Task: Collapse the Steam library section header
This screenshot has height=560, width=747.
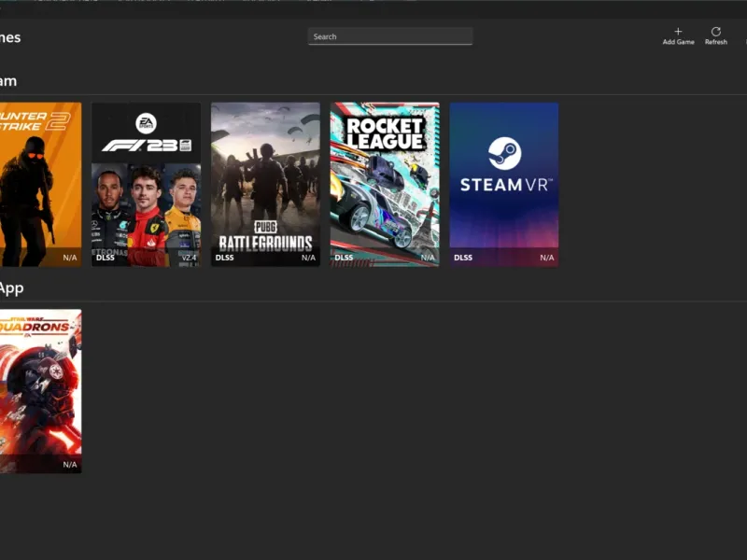Action: click(x=8, y=81)
